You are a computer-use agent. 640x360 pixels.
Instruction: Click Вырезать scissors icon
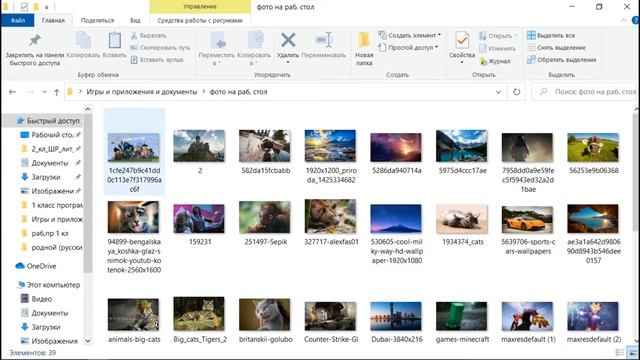coord(134,36)
